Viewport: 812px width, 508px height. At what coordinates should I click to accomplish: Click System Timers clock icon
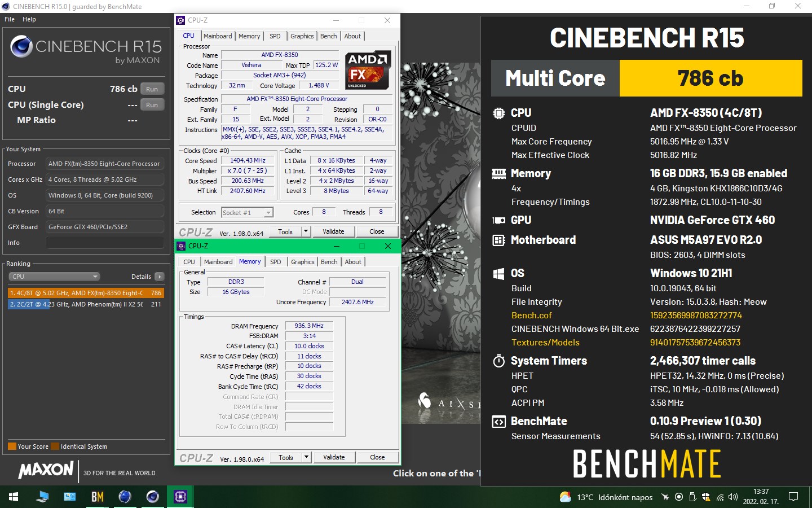pos(498,361)
